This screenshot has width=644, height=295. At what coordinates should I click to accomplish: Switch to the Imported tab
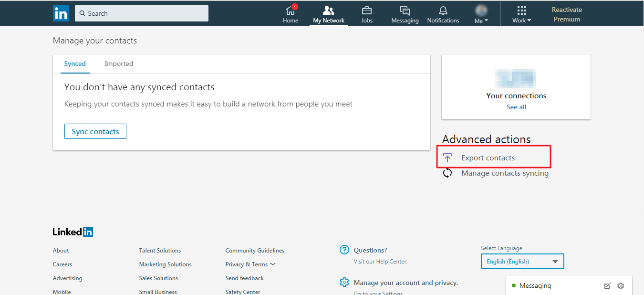(119, 63)
